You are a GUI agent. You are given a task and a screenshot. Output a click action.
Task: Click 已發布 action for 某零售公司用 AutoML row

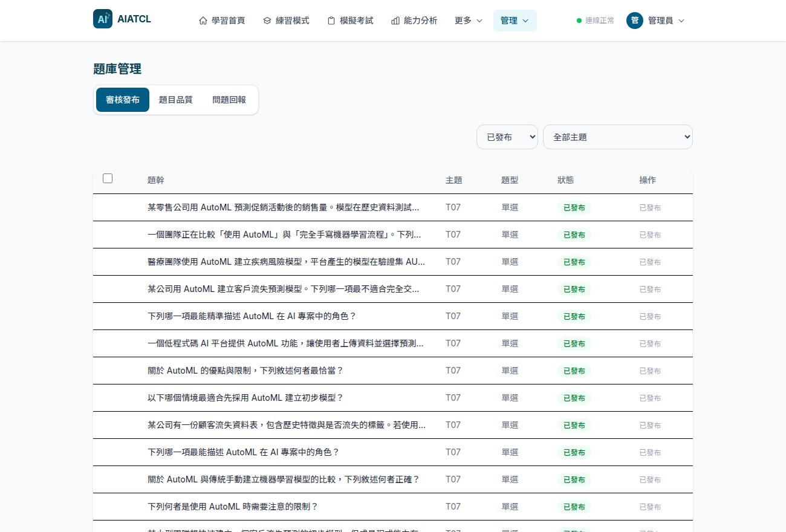pos(650,207)
